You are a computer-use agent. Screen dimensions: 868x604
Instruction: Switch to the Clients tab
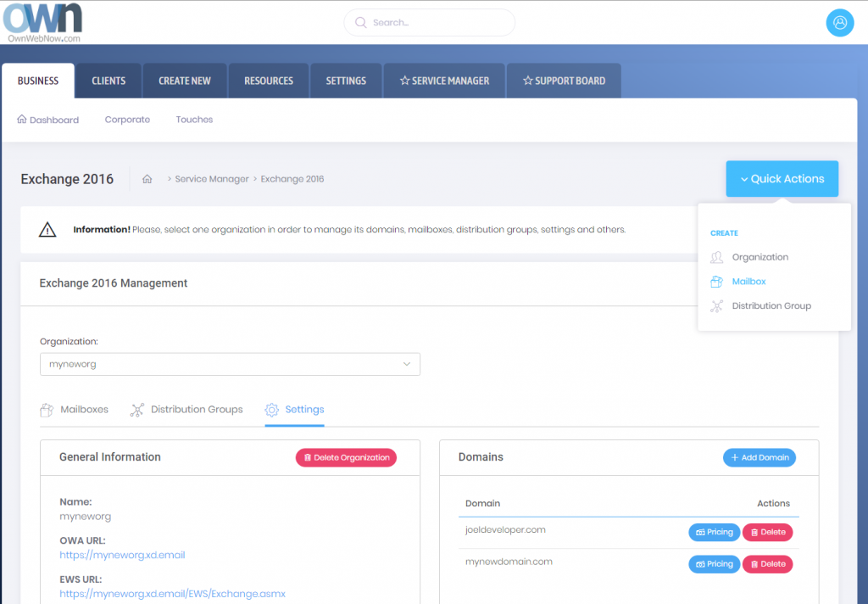coord(108,81)
